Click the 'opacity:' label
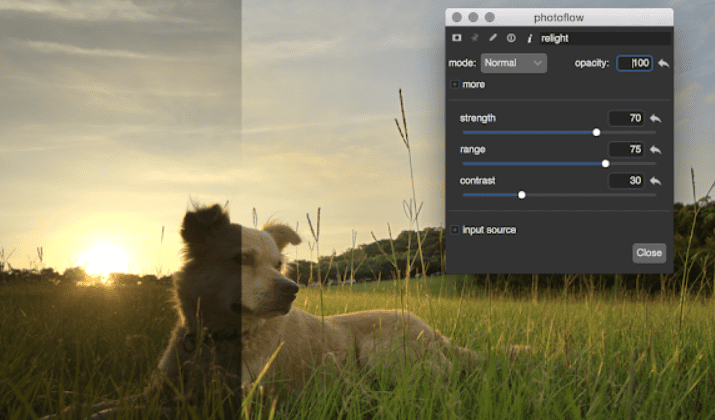 (591, 63)
